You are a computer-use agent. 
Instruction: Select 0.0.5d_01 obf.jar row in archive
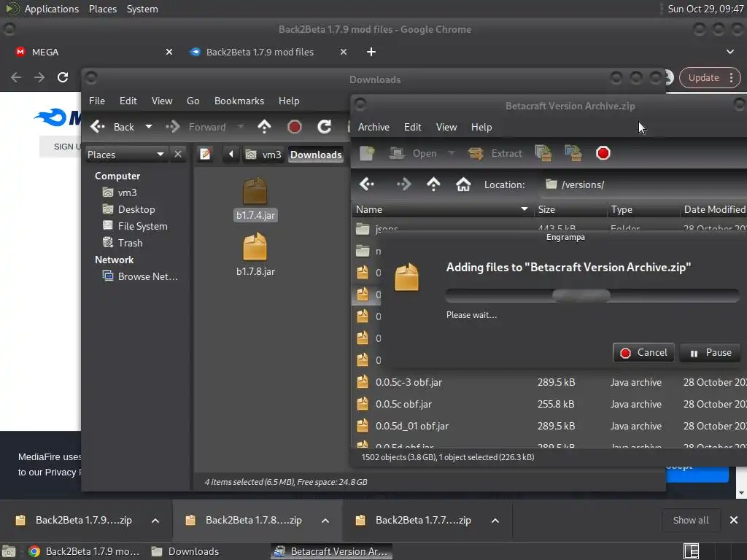[550, 426]
